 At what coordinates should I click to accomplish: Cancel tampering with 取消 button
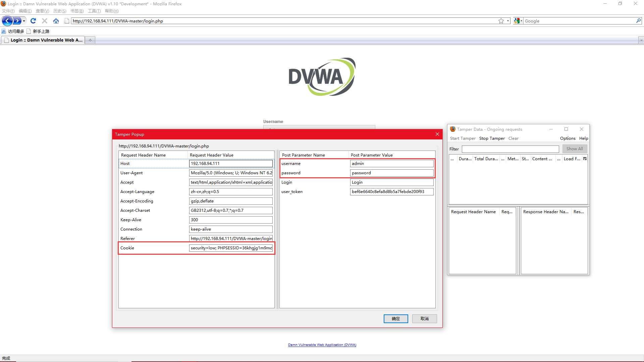(425, 319)
